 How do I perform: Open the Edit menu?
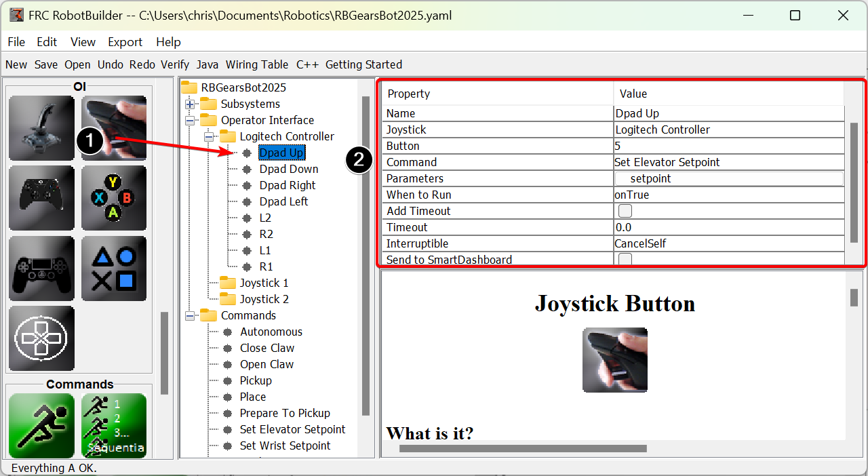click(x=47, y=42)
